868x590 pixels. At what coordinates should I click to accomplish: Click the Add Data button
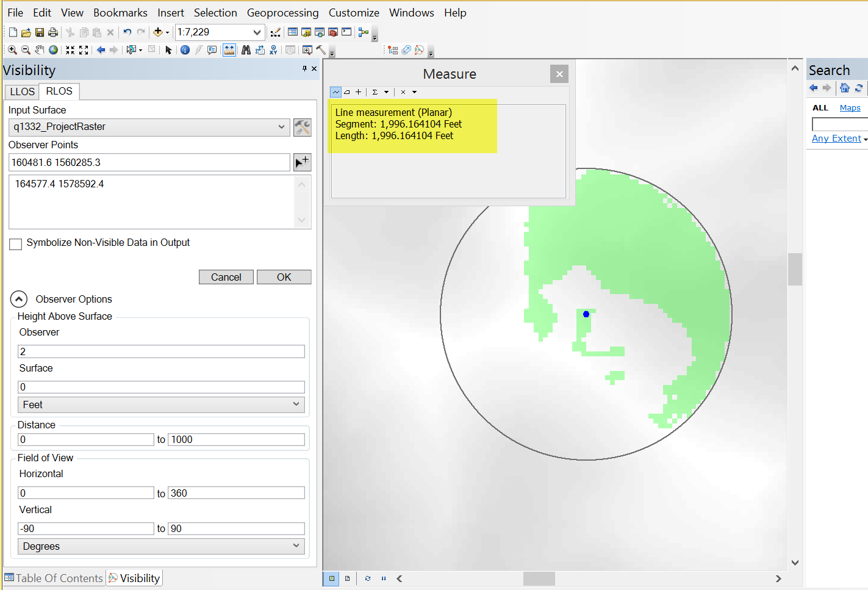tap(158, 32)
